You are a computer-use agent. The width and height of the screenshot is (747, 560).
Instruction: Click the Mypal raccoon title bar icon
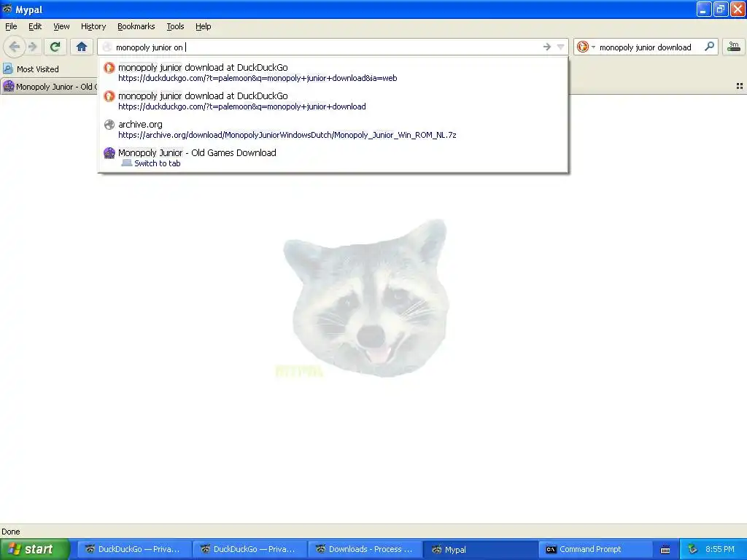pyautogui.click(x=7, y=9)
